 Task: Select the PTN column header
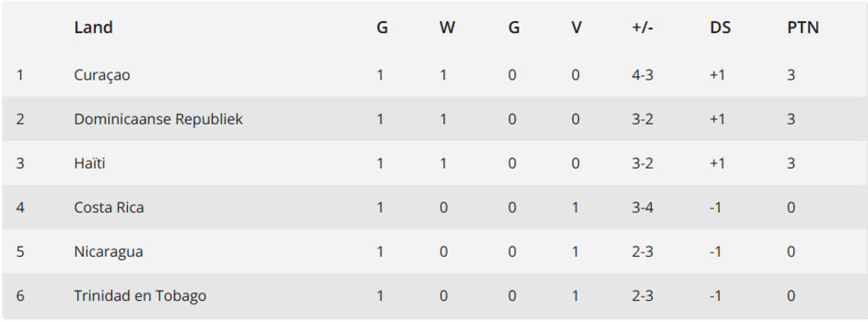point(803,28)
